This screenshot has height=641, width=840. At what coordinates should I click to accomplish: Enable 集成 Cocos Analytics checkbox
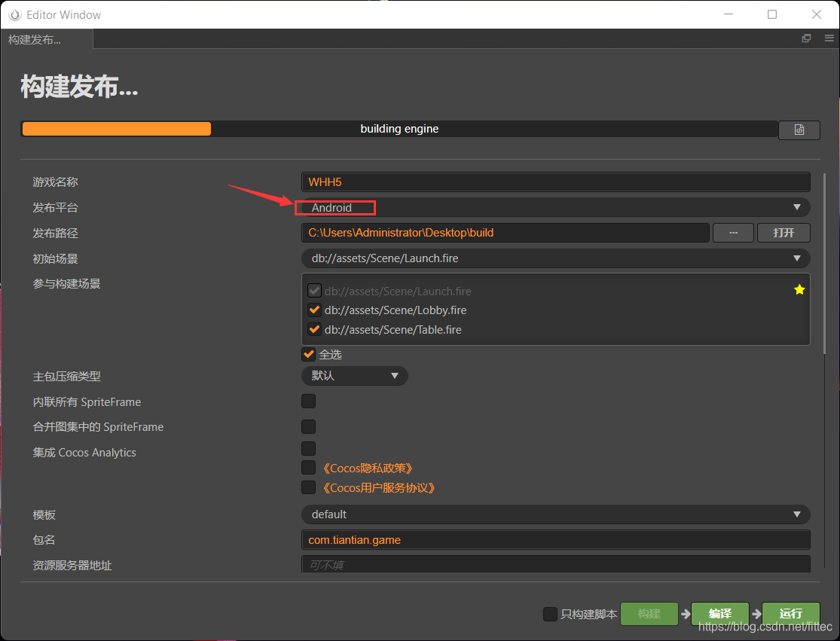(309, 448)
